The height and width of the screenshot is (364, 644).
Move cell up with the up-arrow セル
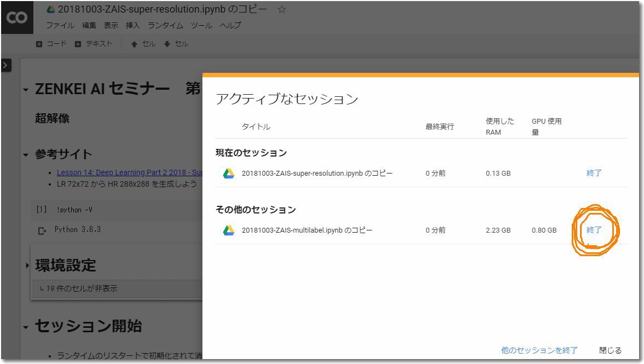coord(143,44)
